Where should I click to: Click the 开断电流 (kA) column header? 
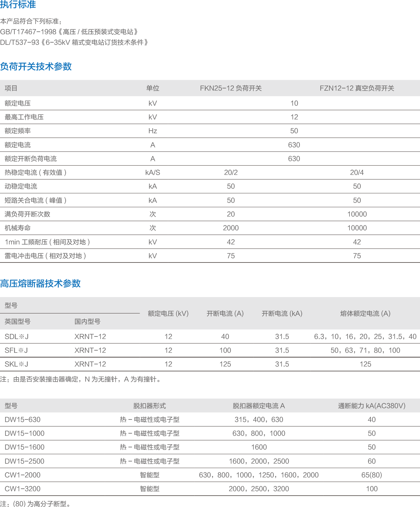282,313
